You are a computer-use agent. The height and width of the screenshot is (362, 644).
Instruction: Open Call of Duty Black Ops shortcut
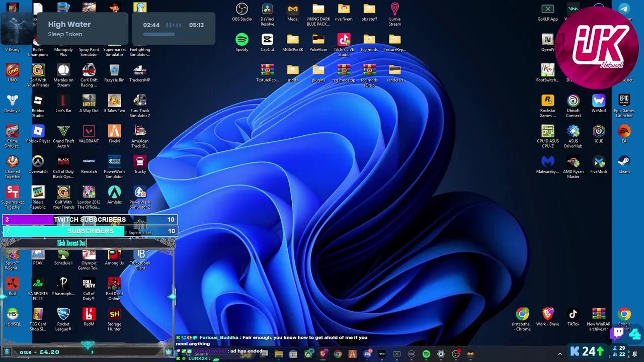(63, 167)
